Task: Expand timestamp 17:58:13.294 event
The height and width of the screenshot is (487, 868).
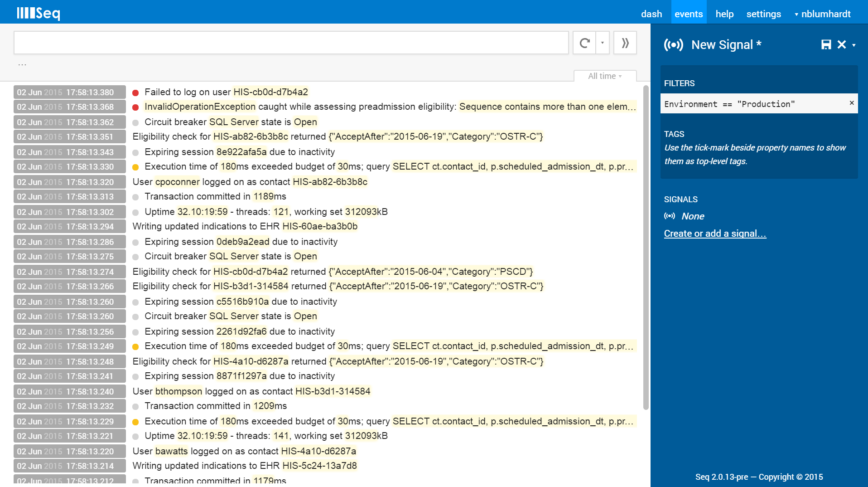Action: 70,226
